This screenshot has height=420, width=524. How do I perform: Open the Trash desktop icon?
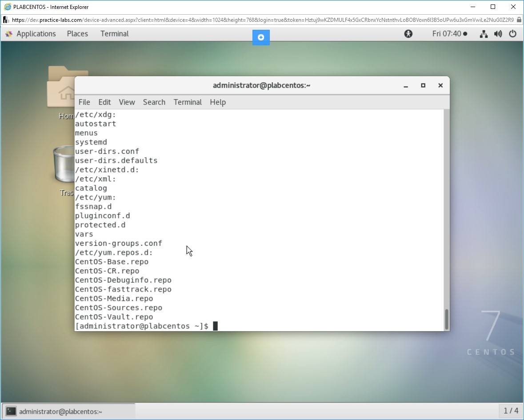tap(62, 164)
